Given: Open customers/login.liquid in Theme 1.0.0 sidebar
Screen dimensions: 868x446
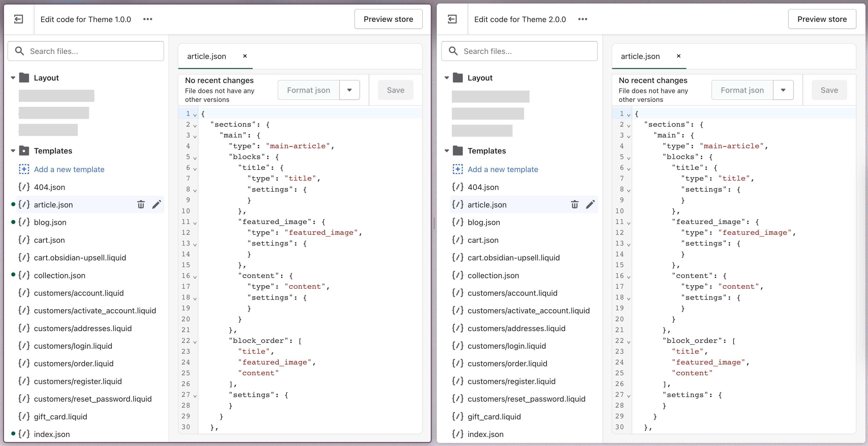Looking at the screenshot, I should [73, 346].
